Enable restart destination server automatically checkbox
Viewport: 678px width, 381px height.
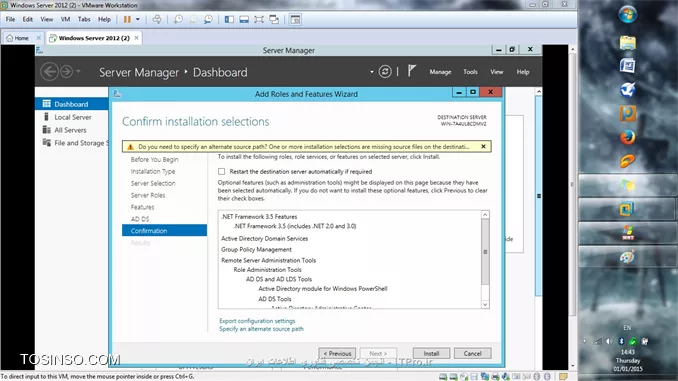coord(221,171)
